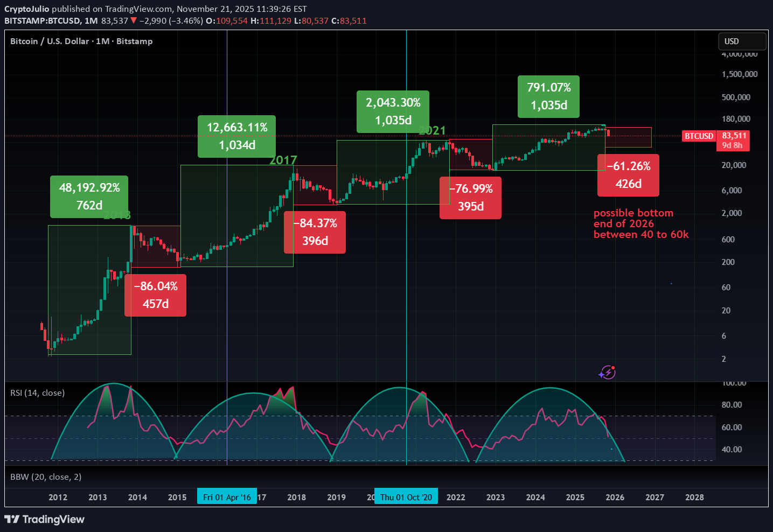Click the CryptoJulio author name
The image size is (773, 532).
(x=26, y=9)
